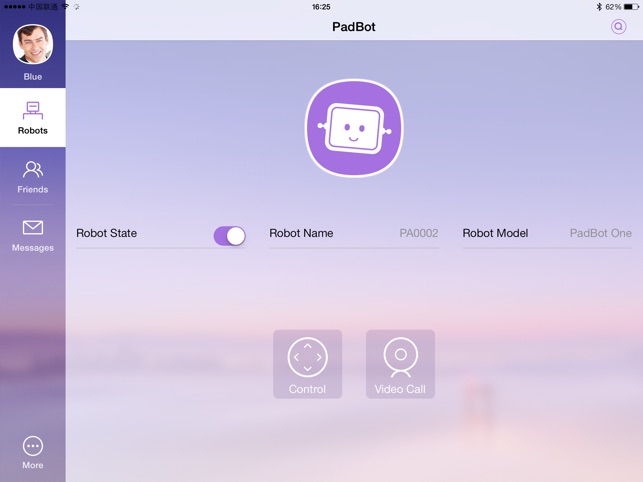This screenshot has height=482, width=643.
Task: Toggle the Robot State switch
Action: (230, 236)
